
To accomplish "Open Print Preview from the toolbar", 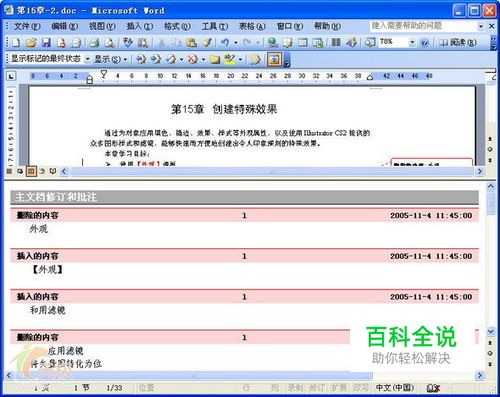I will (x=109, y=42).
